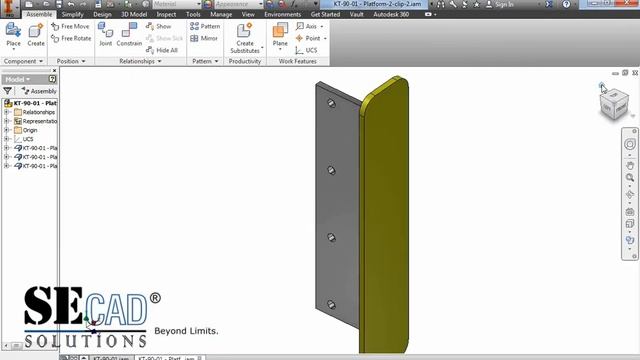Open the browser filter icon
Viewport: 640px width, 360px height.
coord(7,91)
